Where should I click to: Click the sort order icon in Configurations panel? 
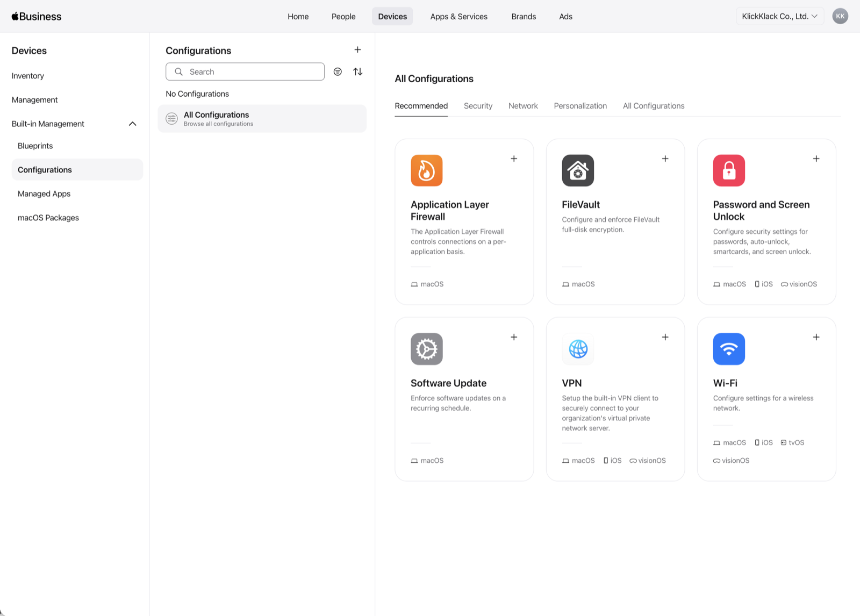[x=358, y=71]
